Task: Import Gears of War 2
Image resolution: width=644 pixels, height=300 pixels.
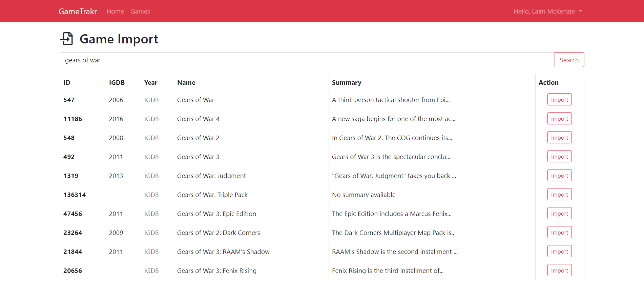Action: (x=559, y=138)
